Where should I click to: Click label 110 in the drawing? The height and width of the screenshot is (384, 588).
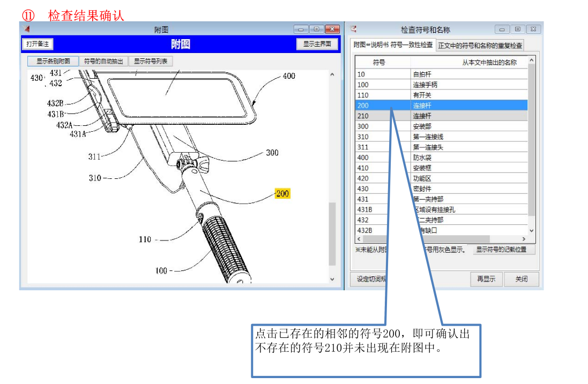click(x=145, y=239)
